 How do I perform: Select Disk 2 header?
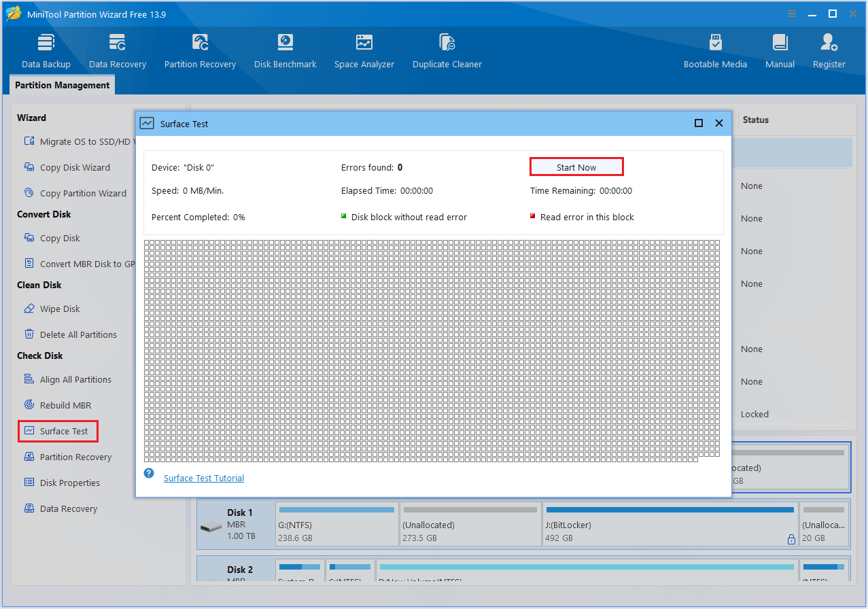tap(237, 570)
